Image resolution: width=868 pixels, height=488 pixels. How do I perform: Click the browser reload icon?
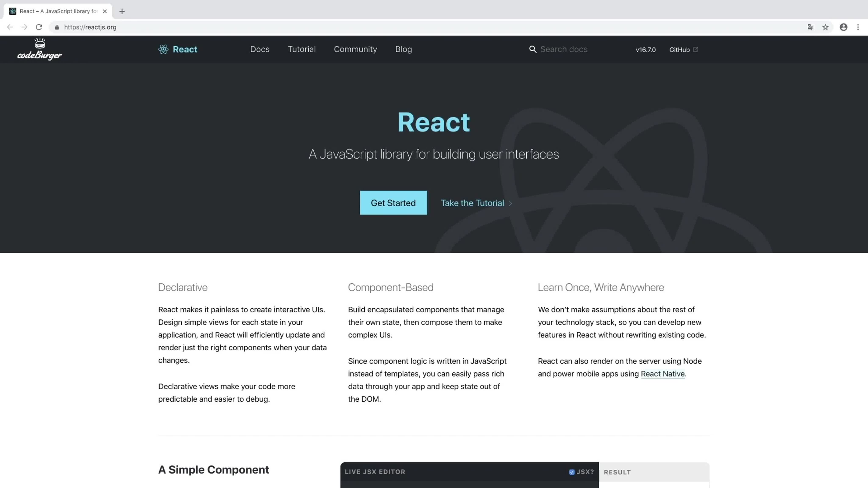coord(39,27)
